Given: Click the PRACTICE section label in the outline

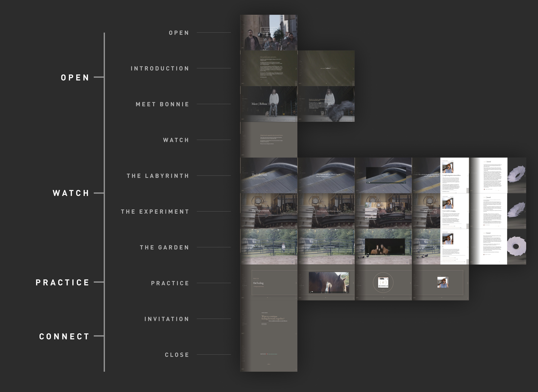Looking at the screenshot, I should tap(62, 282).
